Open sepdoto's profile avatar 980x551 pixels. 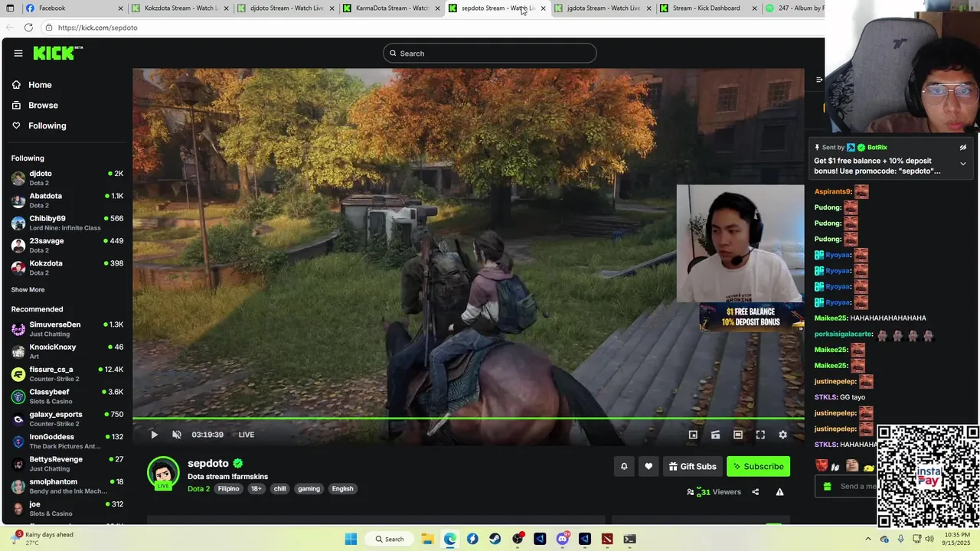click(x=163, y=472)
